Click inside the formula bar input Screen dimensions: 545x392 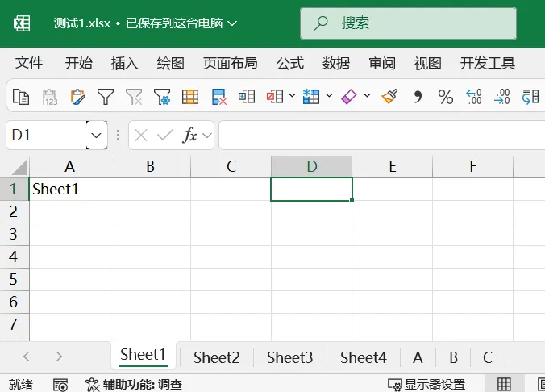pyautogui.click(x=381, y=135)
